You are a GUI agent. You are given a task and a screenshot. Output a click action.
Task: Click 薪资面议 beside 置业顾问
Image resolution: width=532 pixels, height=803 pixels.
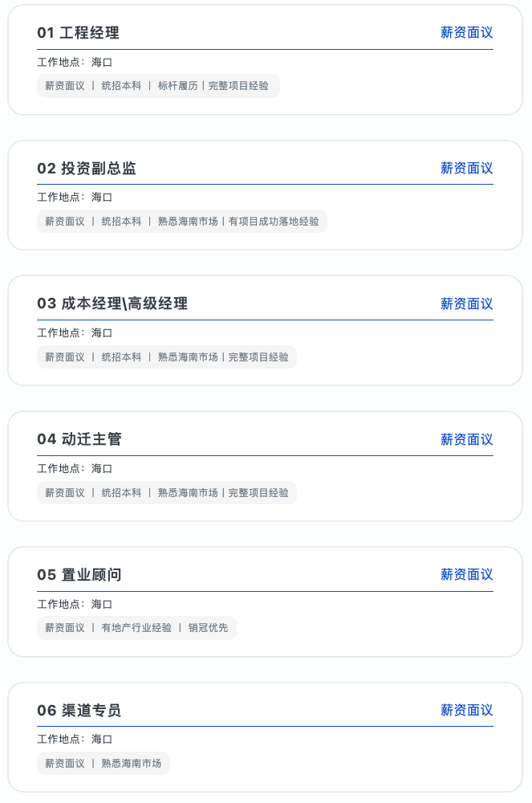pyautogui.click(x=466, y=575)
